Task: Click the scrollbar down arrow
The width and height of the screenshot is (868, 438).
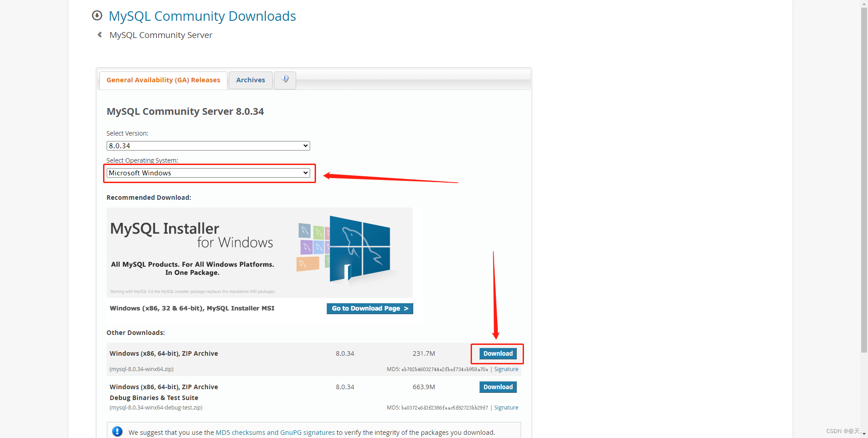Action: pyautogui.click(x=864, y=434)
